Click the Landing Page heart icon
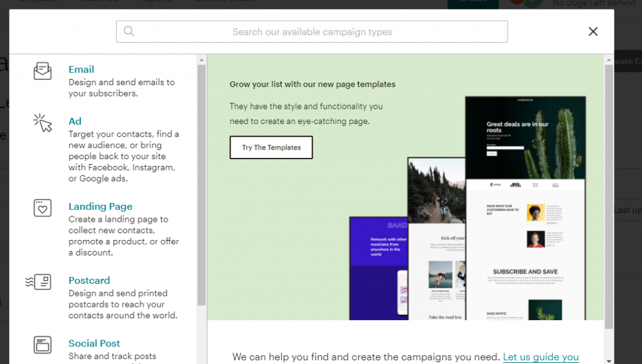Image resolution: width=642 pixels, height=364 pixels. pos(43,208)
